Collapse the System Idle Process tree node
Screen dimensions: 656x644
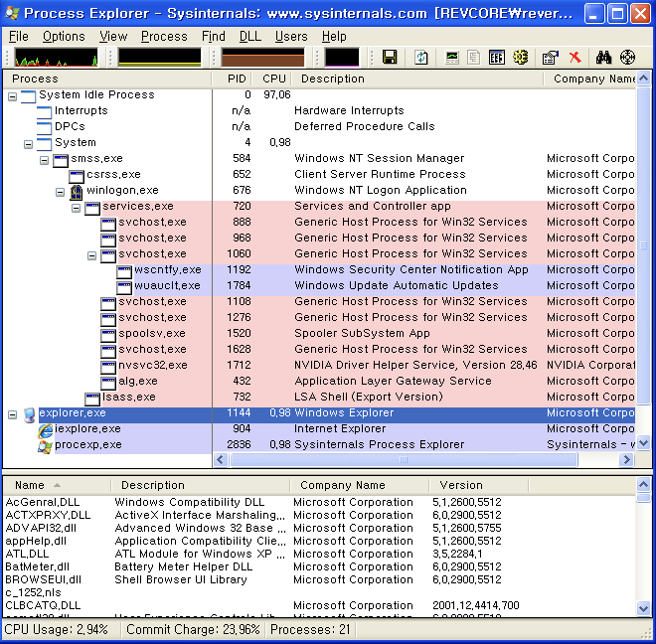(13, 97)
